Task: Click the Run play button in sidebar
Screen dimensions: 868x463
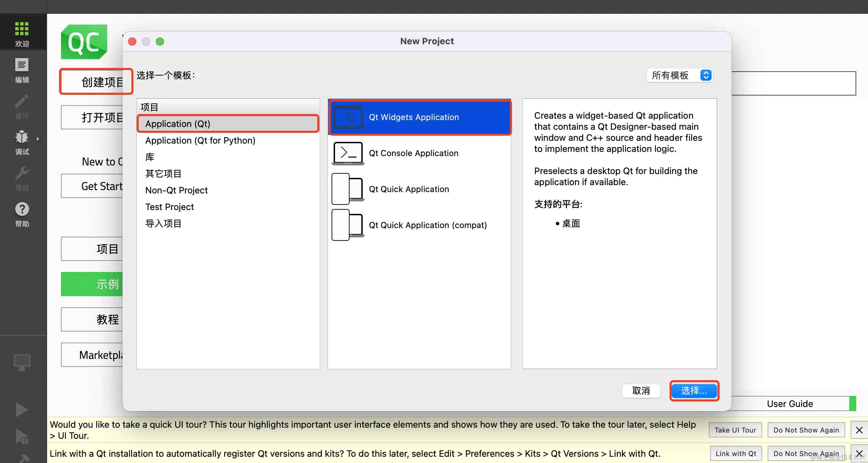Action: [x=22, y=410]
